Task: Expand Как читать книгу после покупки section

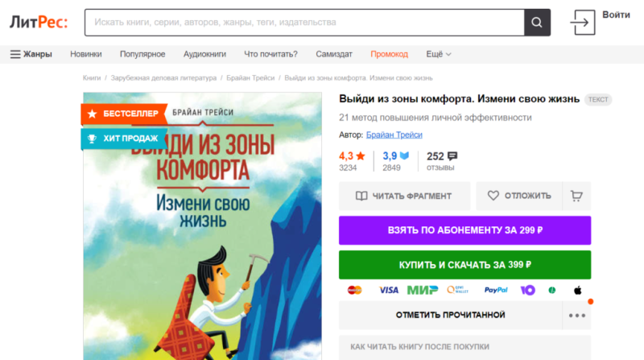Action: (465, 347)
